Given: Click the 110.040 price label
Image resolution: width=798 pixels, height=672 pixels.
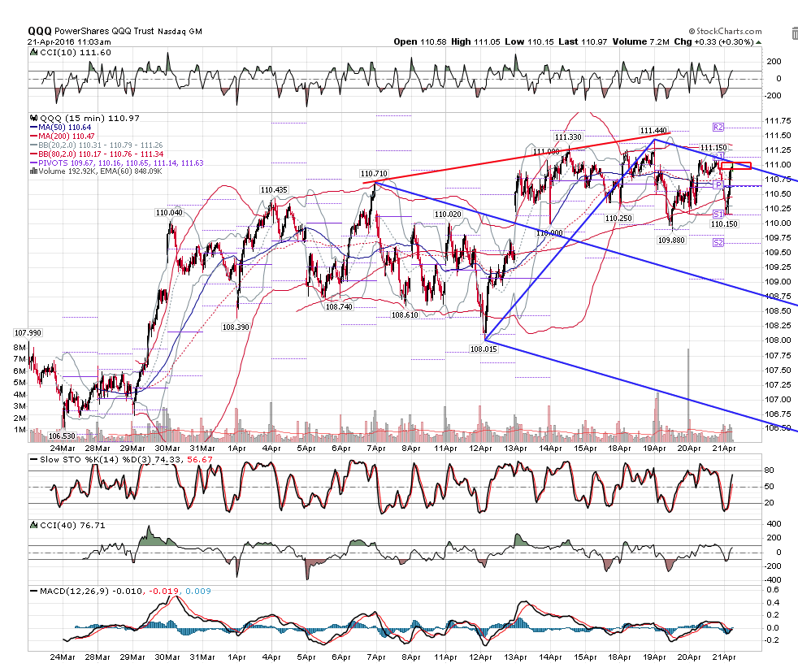Looking at the screenshot, I should point(169,213).
